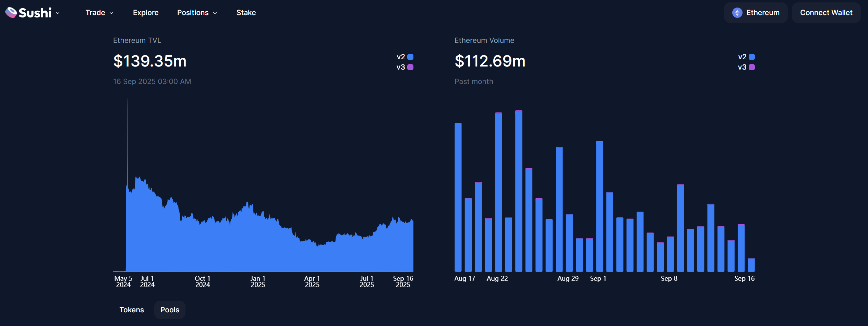This screenshot has width=868, height=326.
Task: Click the purple v3 swatch in TVL legend
Action: pos(410,67)
